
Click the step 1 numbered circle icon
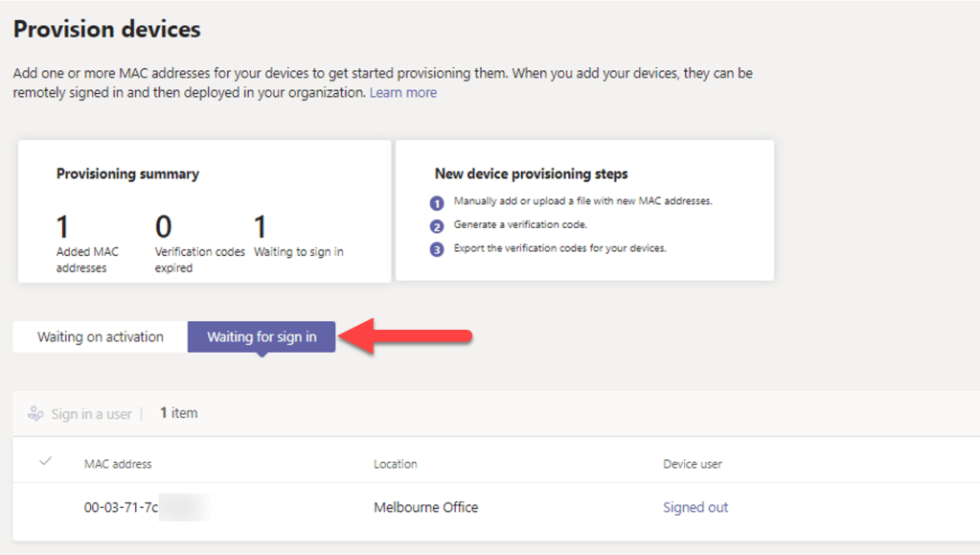[437, 203]
